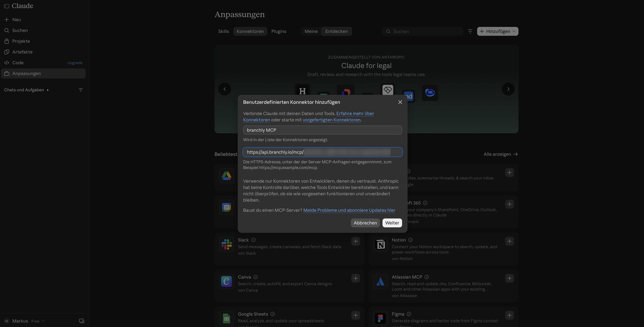Go to next carousel slide
The height and width of the screenshot is (327, 644).
508,89
